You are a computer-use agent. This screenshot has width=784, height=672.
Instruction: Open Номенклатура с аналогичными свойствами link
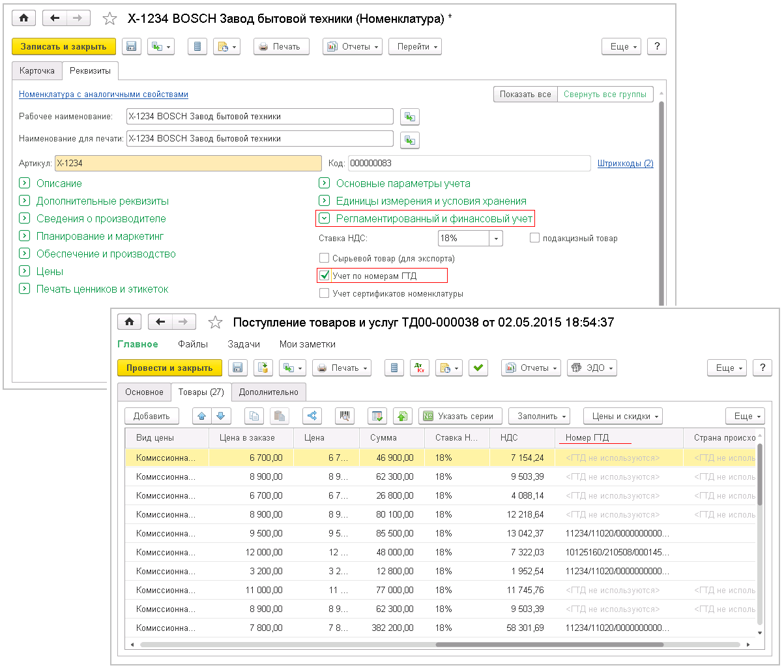point(104,94)
